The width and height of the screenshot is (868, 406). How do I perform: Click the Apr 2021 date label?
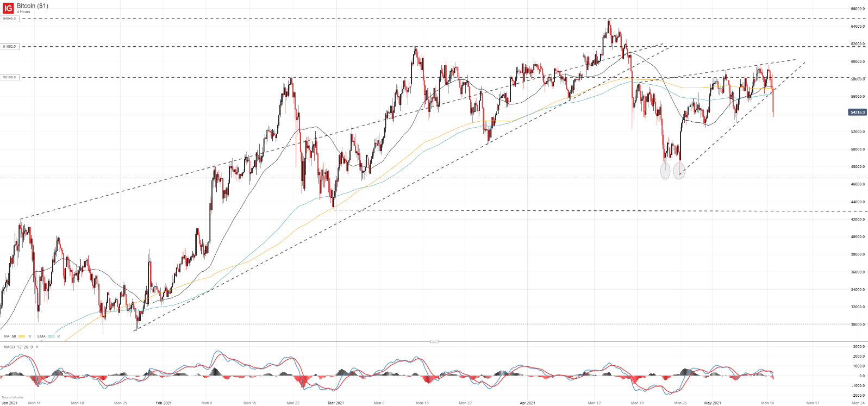tap(527, 403)
